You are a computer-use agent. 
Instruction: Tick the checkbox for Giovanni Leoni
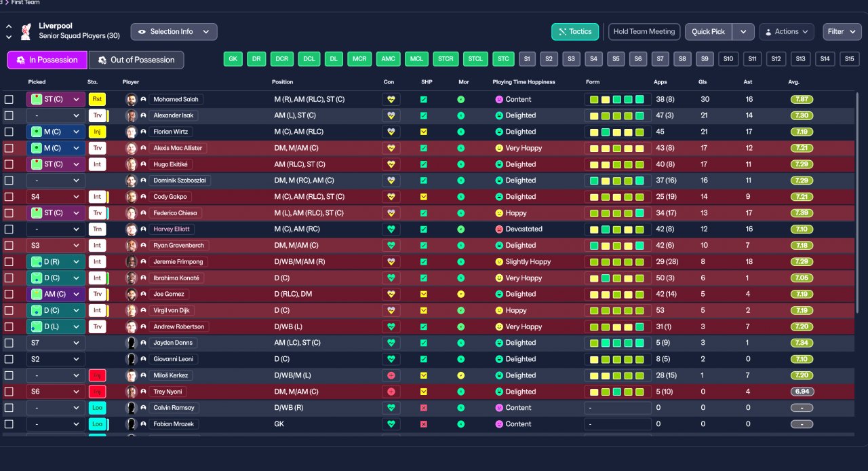(9, 359)
